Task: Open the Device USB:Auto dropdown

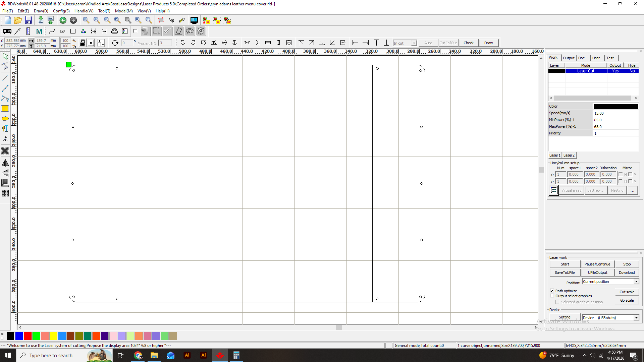Action: 636,318
